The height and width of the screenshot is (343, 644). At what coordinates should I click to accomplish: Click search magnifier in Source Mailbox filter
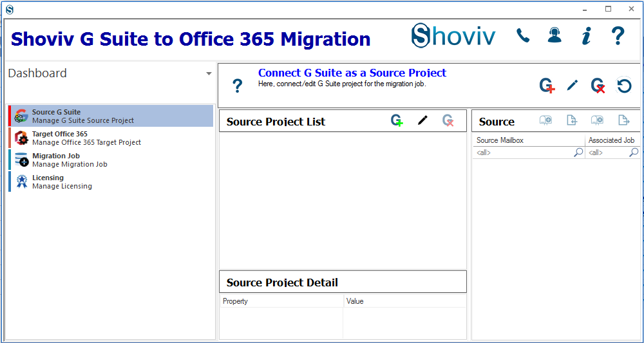[578, 153]
